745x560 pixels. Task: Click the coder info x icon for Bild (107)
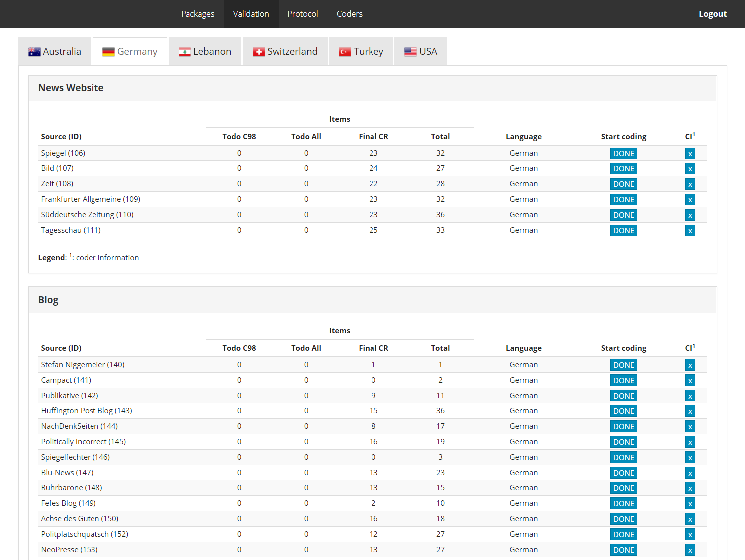[x=690, y=169]
